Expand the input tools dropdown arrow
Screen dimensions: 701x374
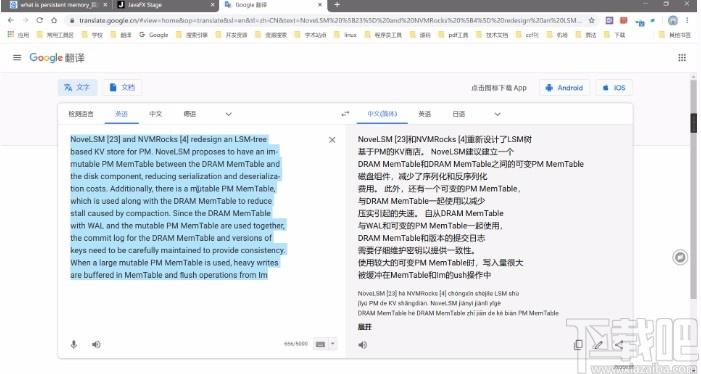coord(333,344)
